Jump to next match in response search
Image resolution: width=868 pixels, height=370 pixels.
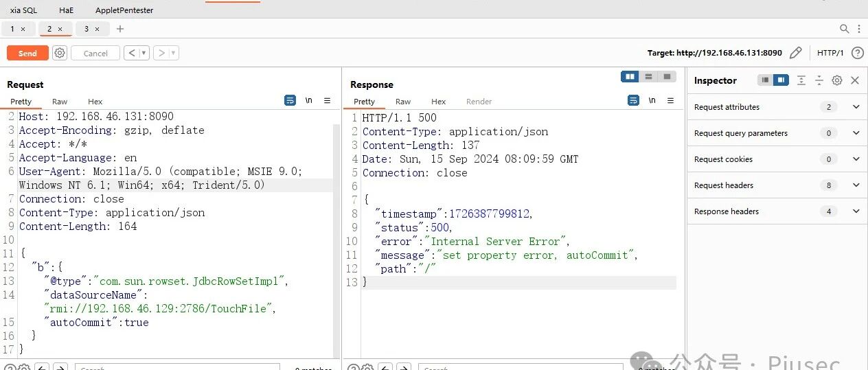[404, 368]
